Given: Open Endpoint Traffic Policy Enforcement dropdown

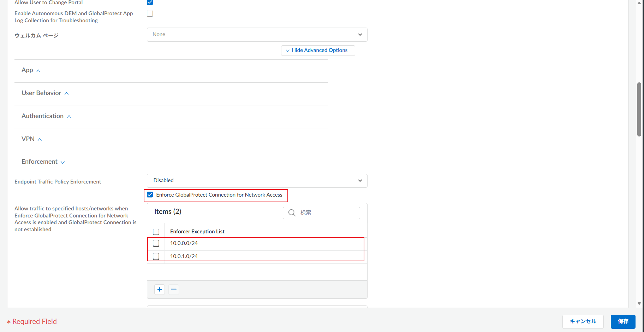Looking at the screenshot, I should click(x=257, y=181).
